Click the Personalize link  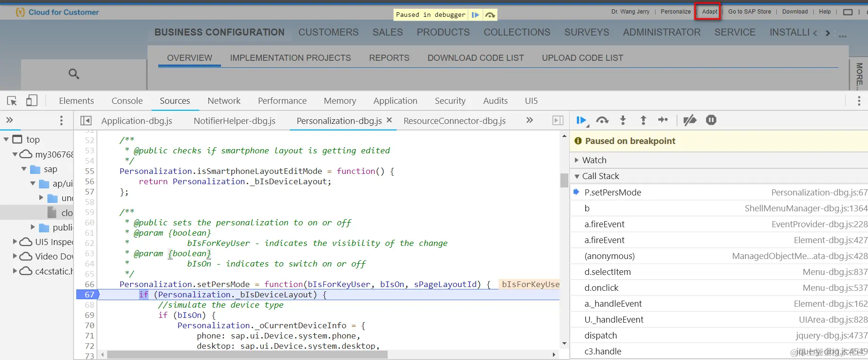click(676, 12)
